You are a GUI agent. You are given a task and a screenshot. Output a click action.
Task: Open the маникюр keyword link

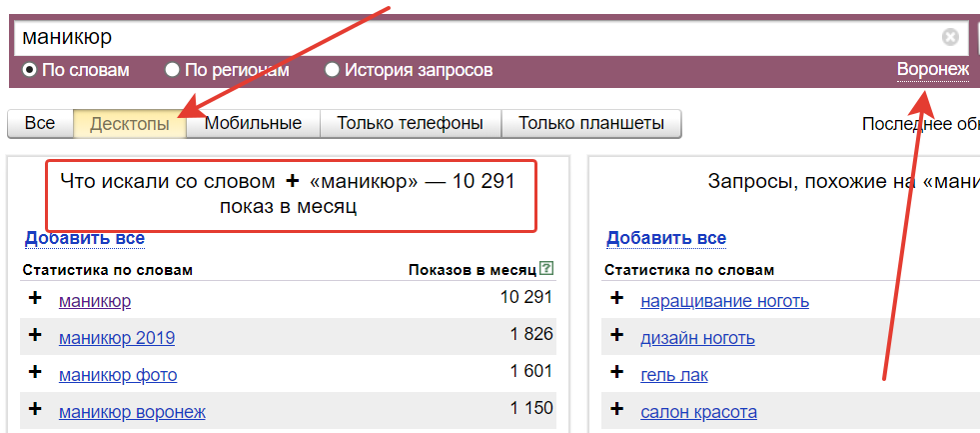click(x=95, y=302)
